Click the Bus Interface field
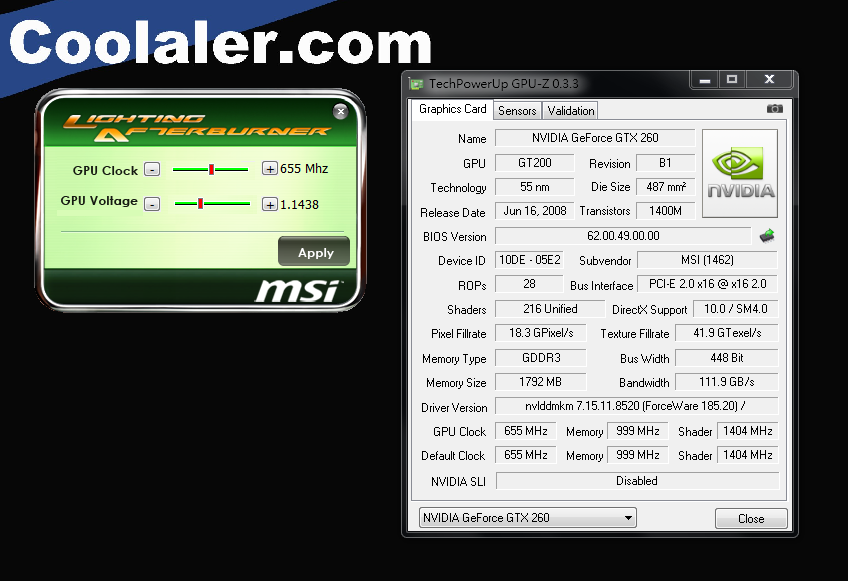This screenshot has height=581, width=848. [x=707, y=284]
